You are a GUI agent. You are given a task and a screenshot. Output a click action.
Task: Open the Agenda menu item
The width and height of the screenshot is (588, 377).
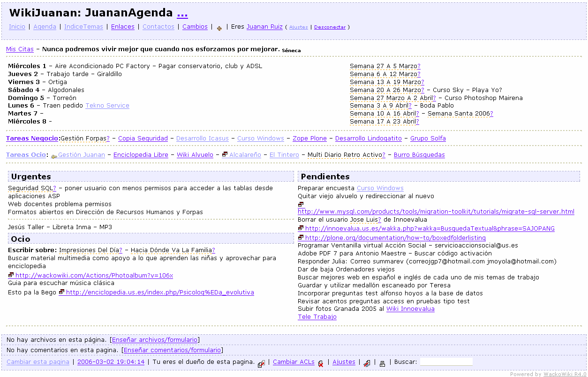(x=45, y=27)
